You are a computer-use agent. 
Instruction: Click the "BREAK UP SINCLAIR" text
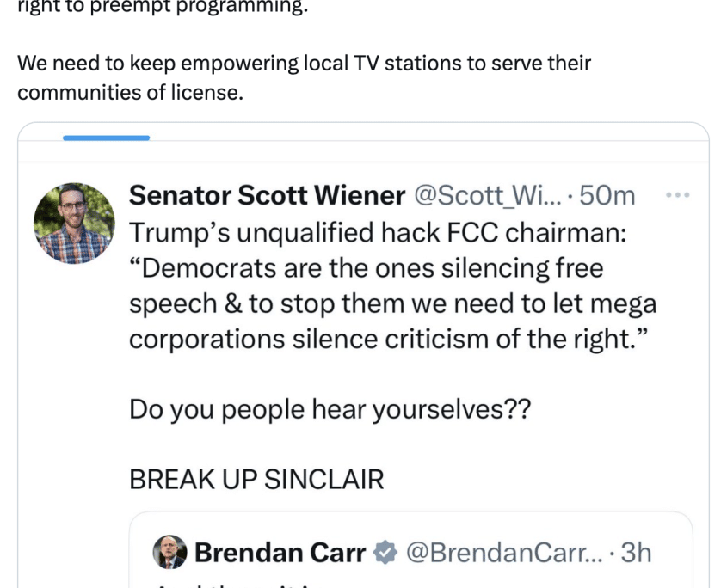256,479
